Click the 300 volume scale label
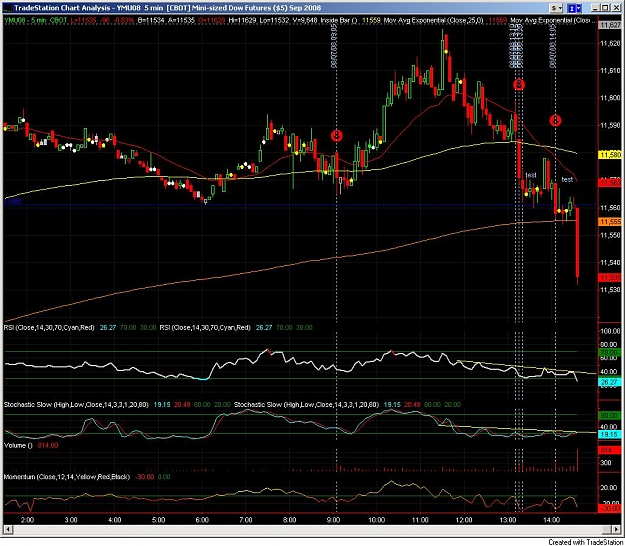The width and height of the screenshot is (625, 546). (605, 463)
